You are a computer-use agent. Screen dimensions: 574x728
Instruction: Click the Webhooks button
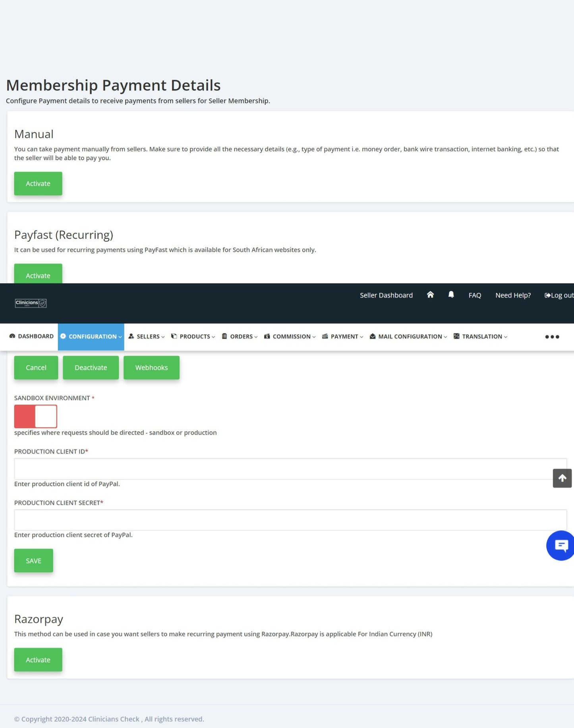(x=151, y=368)
